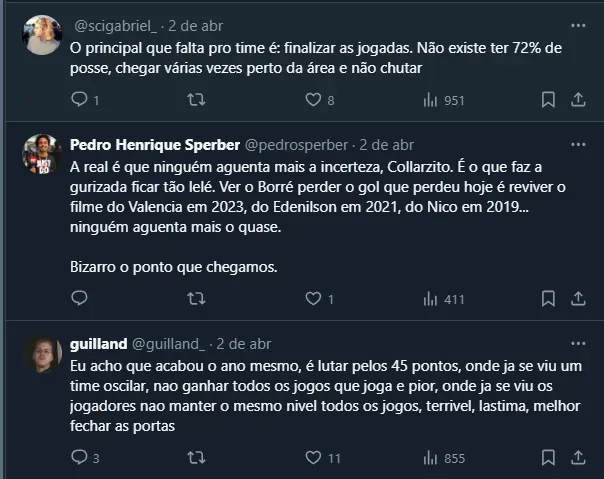Image resolution: width=604 pixels, height=479 pixels.
Task: Reply to guilland's tweet with 3 replies
Action: 80,458
